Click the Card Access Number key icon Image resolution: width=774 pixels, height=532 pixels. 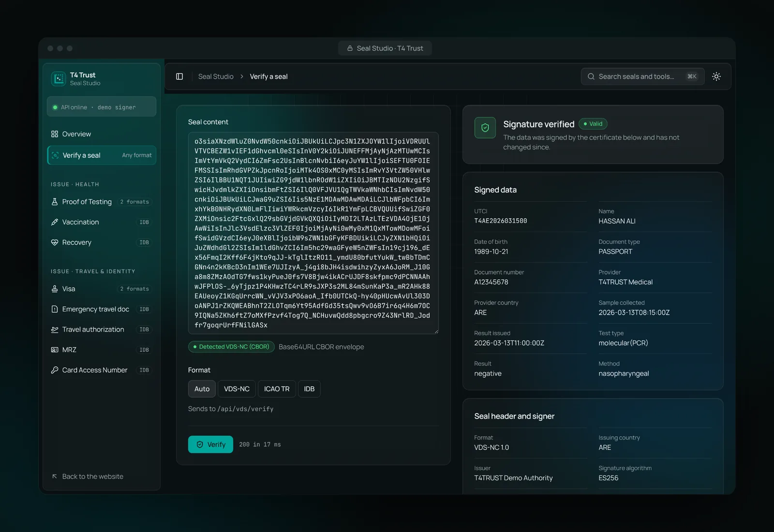(x=55, y=370)
